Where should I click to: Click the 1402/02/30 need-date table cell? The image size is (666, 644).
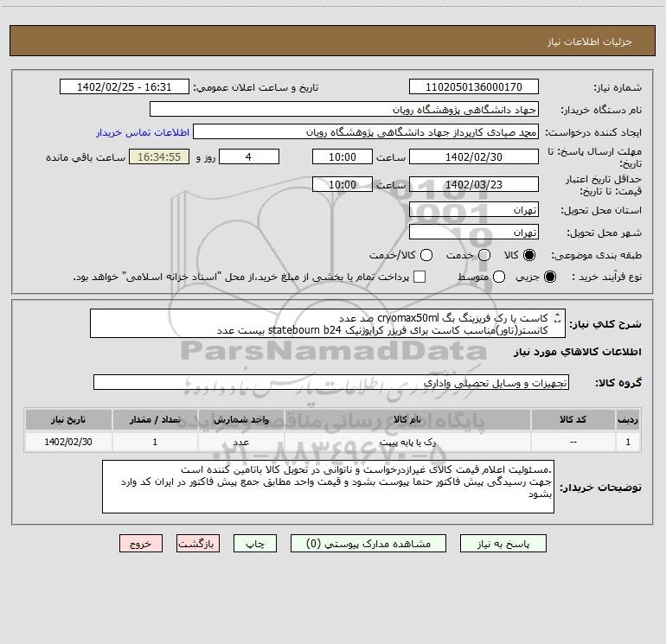click(x=68, y=442)
